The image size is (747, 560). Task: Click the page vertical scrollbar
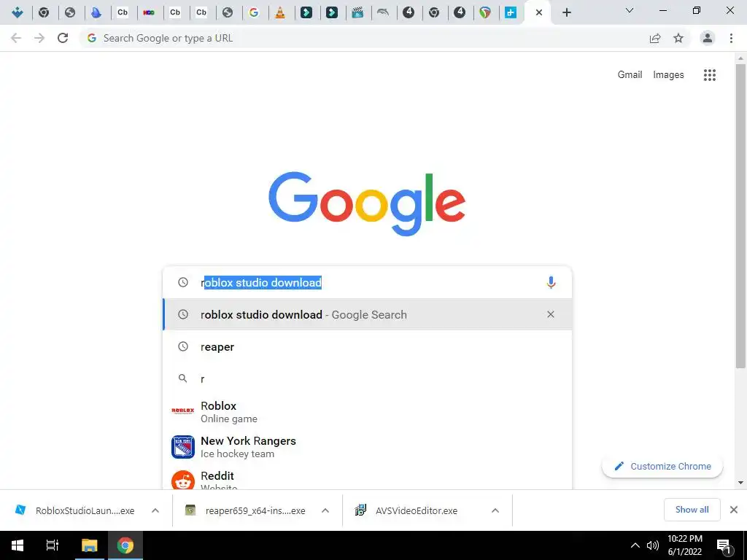click(x=740, y=216)
